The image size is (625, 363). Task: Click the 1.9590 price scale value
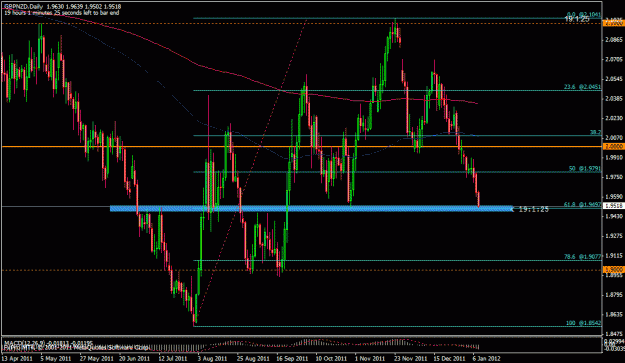(613, 197)
